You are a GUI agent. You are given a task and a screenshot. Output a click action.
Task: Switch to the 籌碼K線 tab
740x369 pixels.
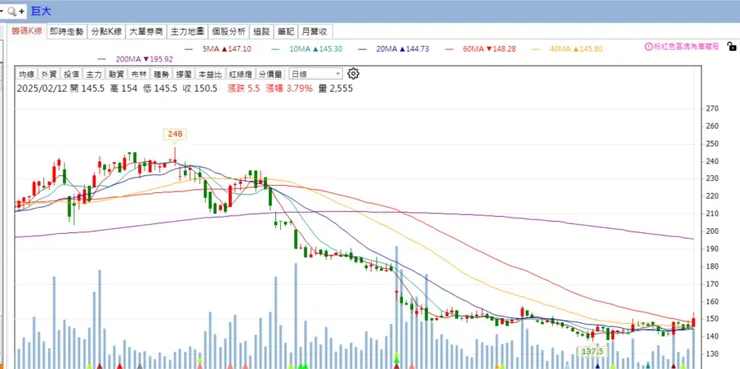(x=26, y=32)
